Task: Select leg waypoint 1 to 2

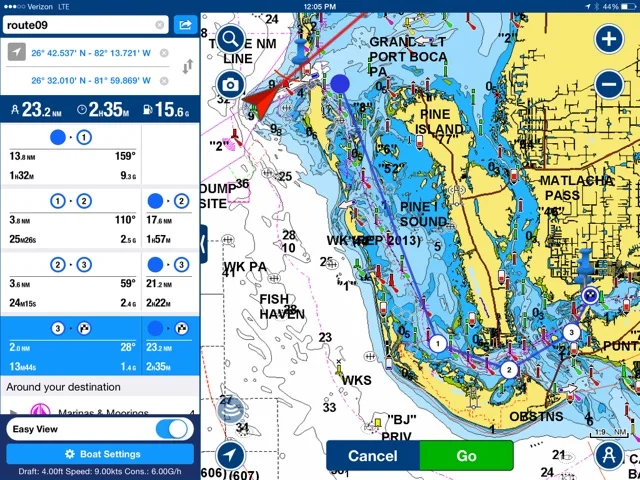Action: tap(71, 220)
